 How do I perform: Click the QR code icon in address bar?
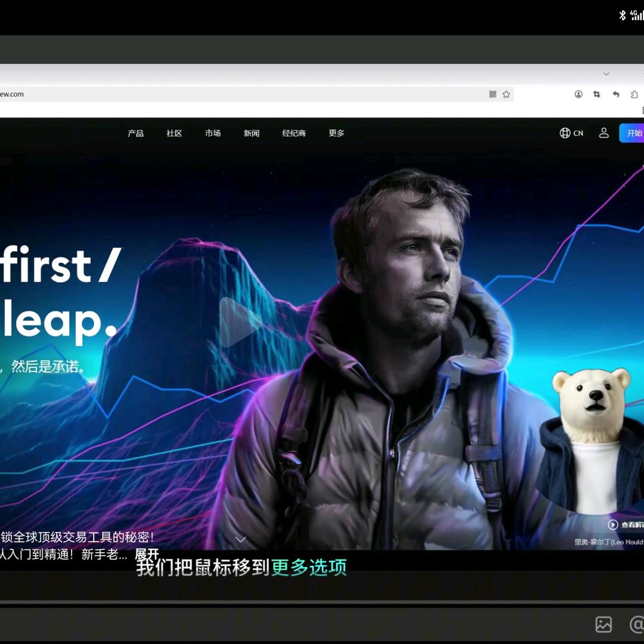coord(493,94)
